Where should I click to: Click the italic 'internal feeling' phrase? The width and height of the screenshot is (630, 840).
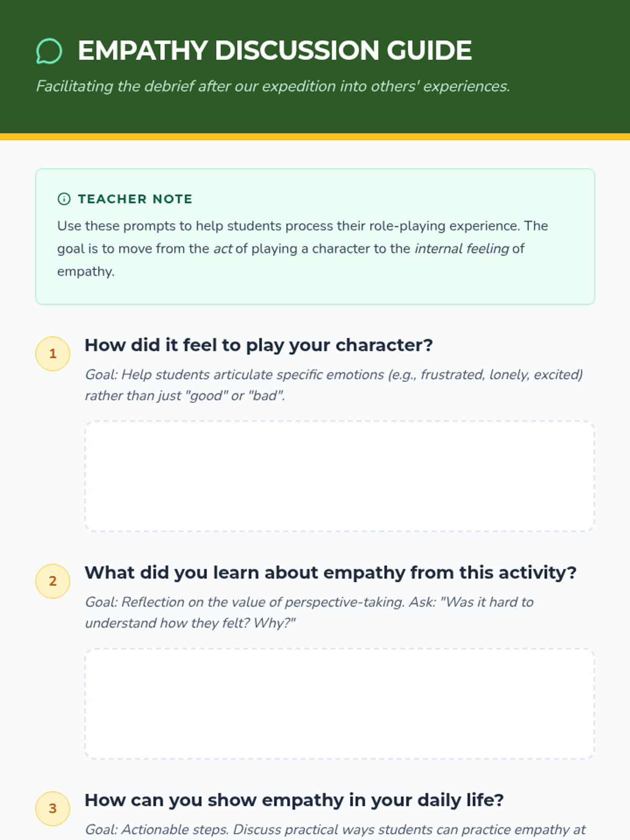461,249
